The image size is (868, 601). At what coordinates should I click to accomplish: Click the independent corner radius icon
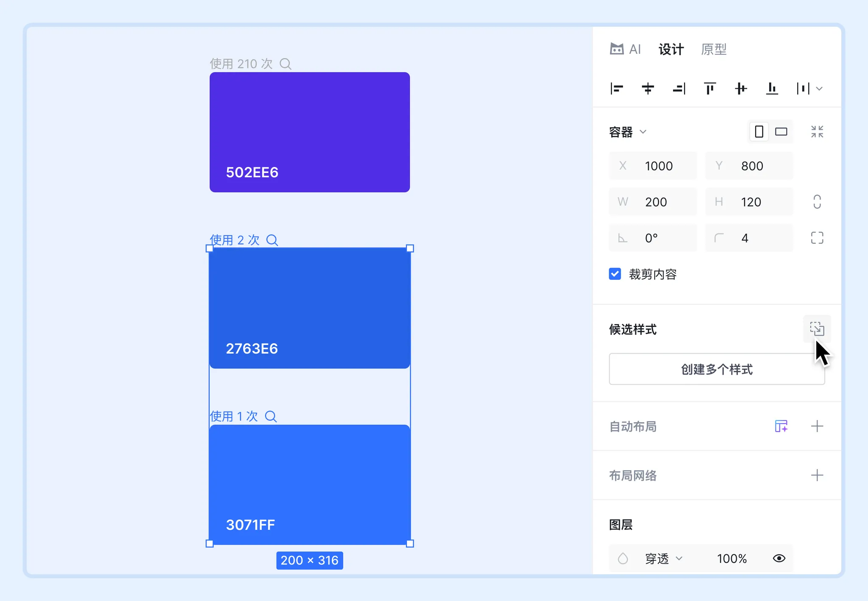[x=817, y=238]
